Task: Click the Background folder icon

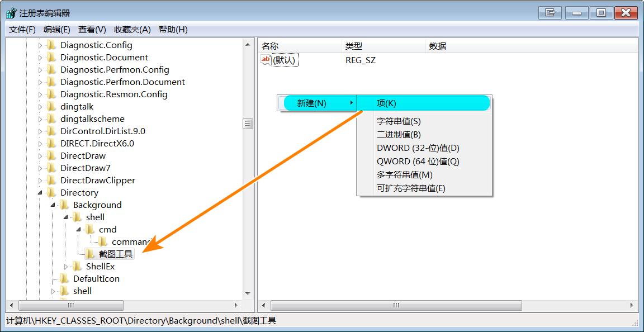Action: pos(64,205)
